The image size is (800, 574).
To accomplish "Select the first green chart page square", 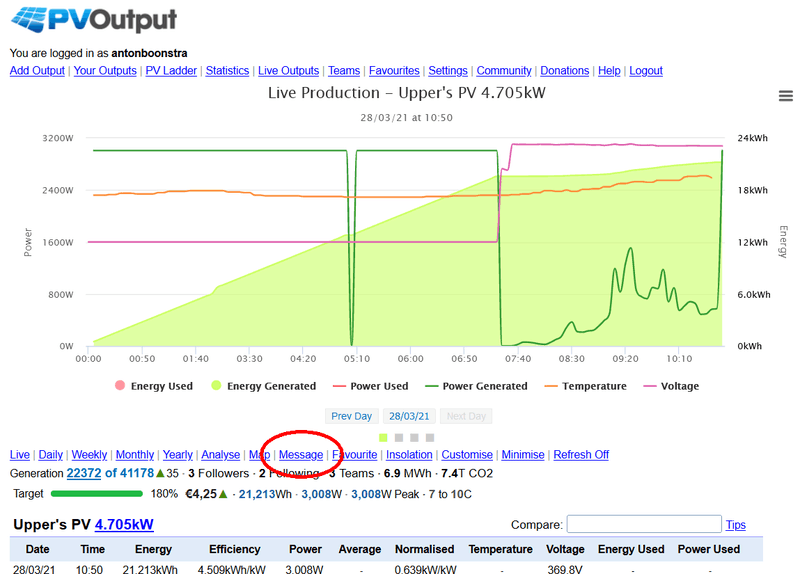I will [x=384, y=438].
